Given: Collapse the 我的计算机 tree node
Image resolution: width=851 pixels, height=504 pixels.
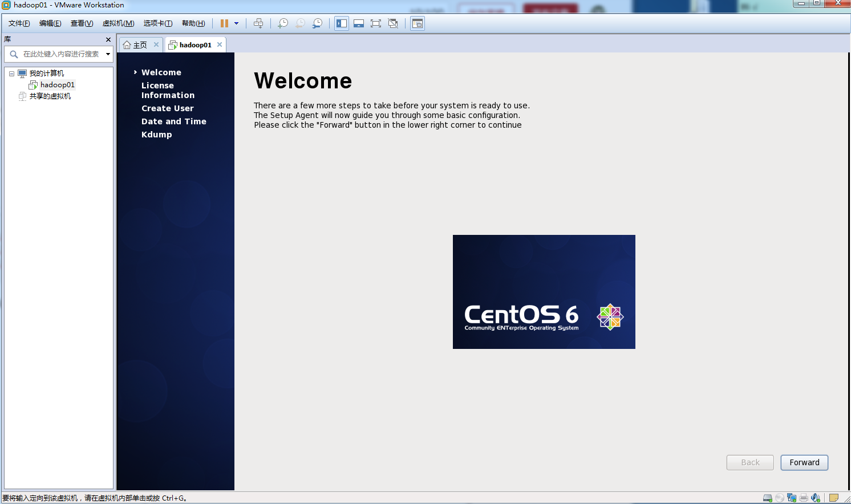Looking at the screenshot, I should click(x=11, y=73).
